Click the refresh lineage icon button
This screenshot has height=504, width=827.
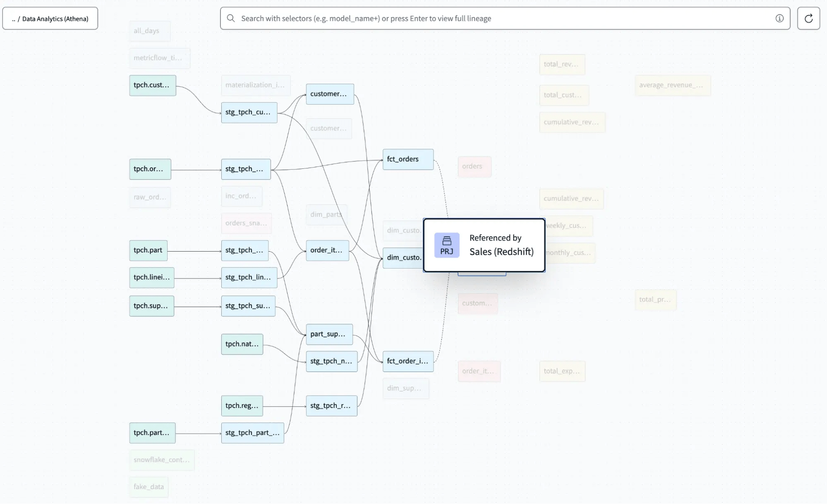coord(808,18)
